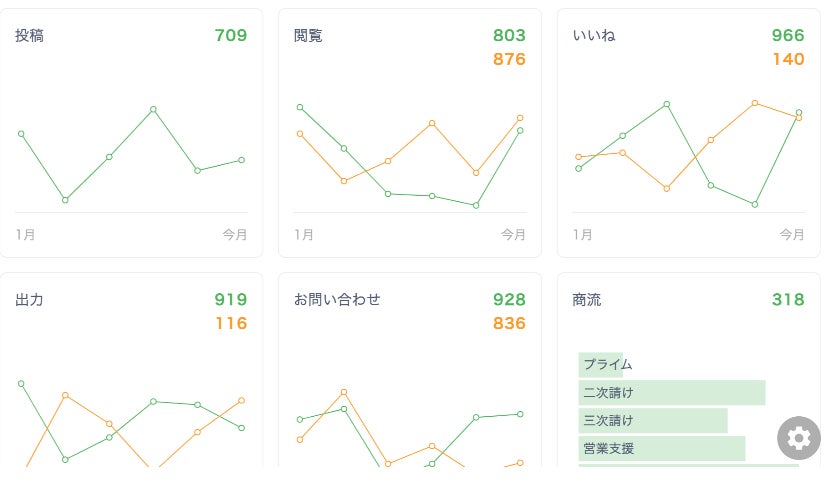Click the lowest point on 投稿 chart
The width and height of the screenshot is (826, 496).
[65, 200]
